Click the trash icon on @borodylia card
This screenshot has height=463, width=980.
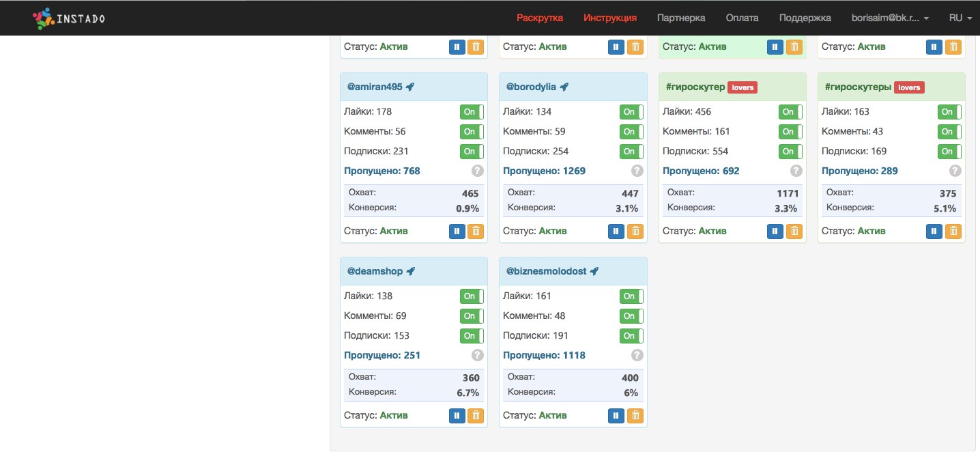635,231
